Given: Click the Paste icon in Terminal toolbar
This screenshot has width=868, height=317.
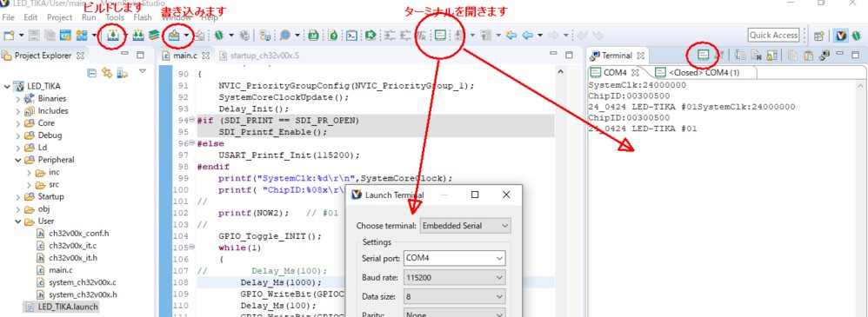Looking at the screenshot, I should click(x=810, y=56).
